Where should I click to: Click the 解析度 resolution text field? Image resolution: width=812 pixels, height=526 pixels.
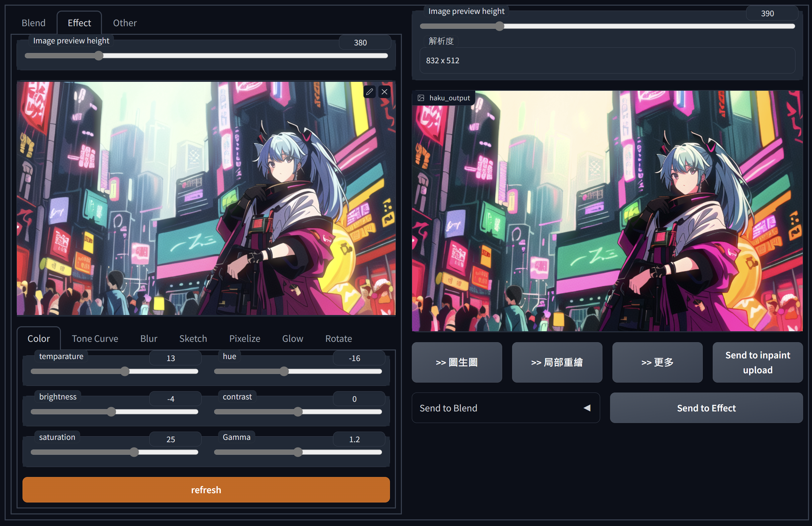tap(607, 60)
